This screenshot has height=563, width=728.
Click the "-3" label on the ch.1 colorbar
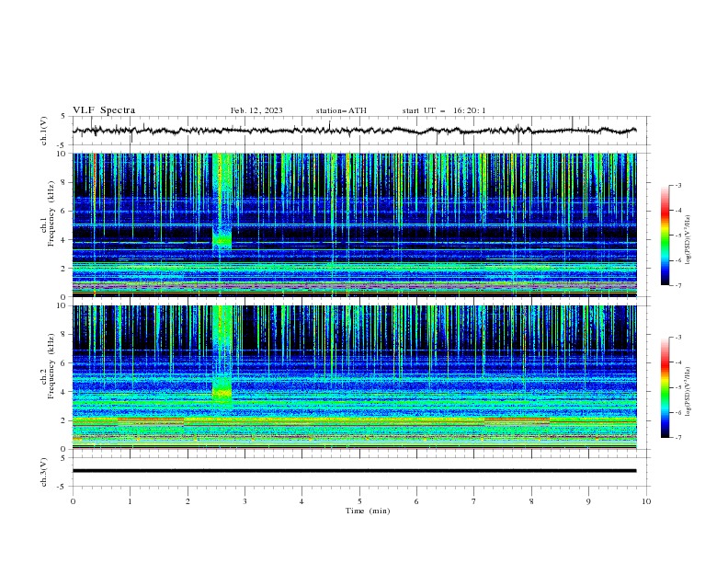point(677,185)
